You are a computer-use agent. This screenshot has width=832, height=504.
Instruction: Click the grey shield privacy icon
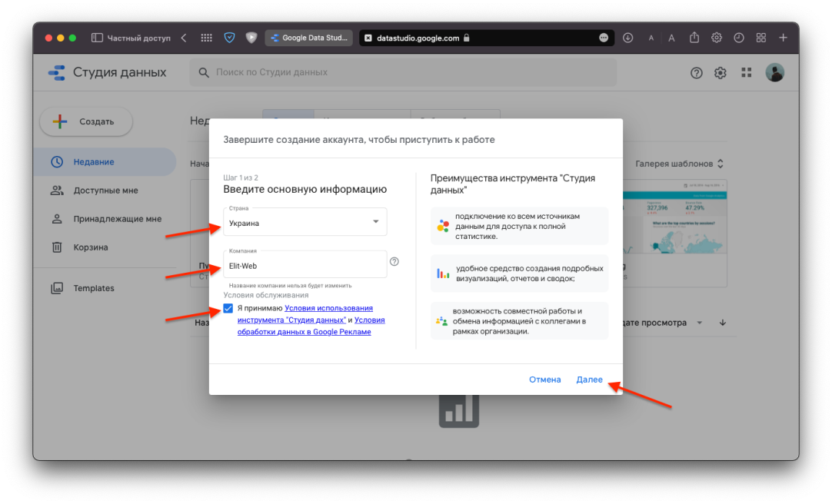pyautogui.click(x=251, y=38)
